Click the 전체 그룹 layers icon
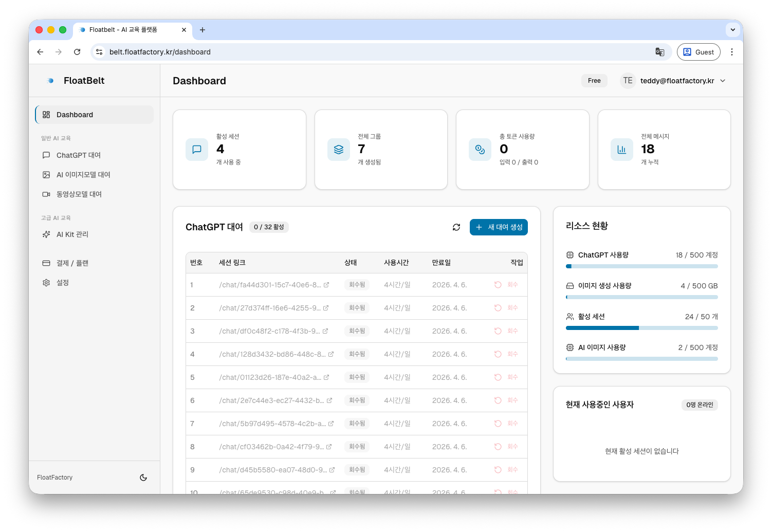This screenshot has height=532, width=772. tap(339, 150)
